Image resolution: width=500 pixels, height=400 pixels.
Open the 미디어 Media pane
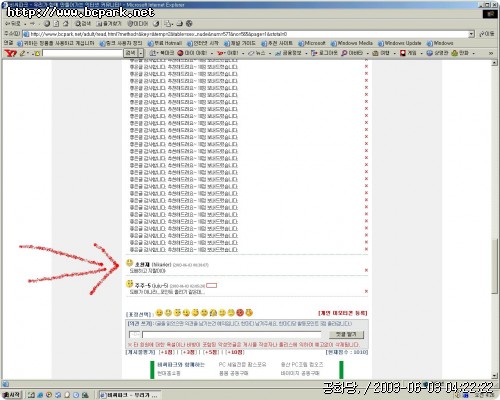coord(138,24)
